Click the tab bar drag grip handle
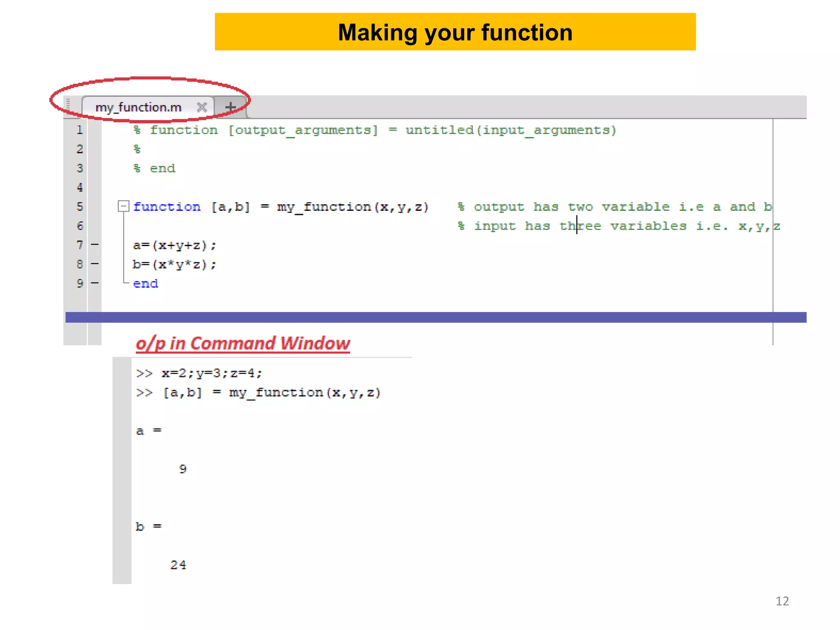Image resolution: width=840 pixels, height=630 pixels. (68, 105)
